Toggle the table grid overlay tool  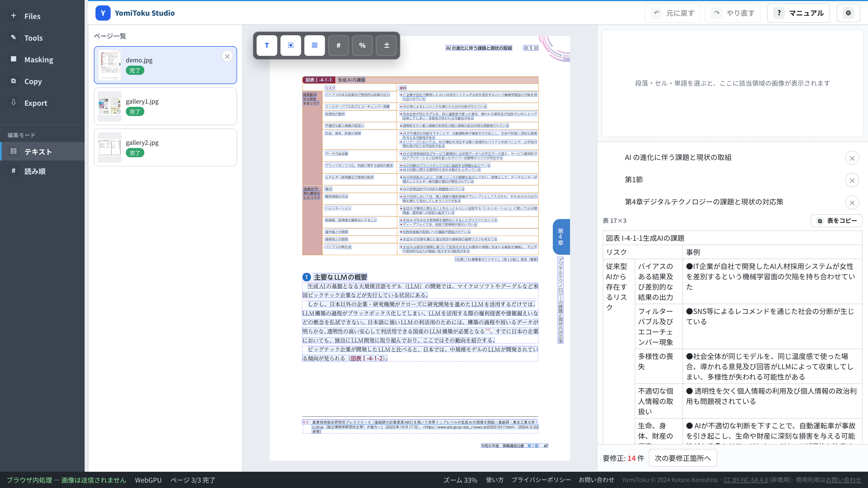(314, 45)
